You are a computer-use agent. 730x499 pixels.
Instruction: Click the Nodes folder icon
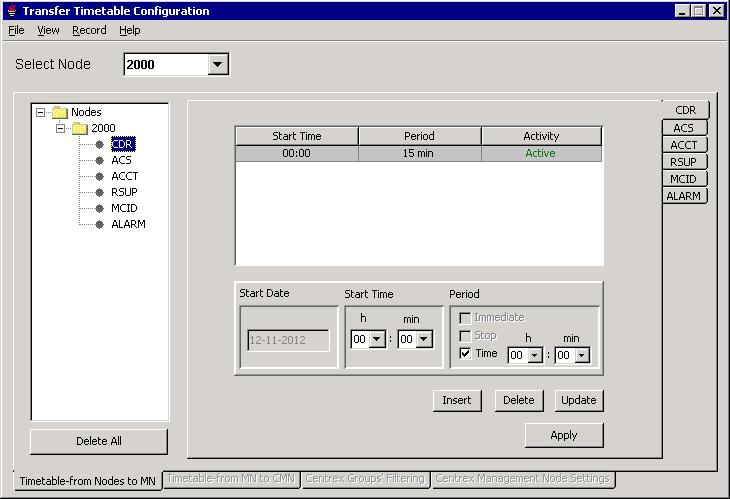pyautogui.click(x=60, y=112)
